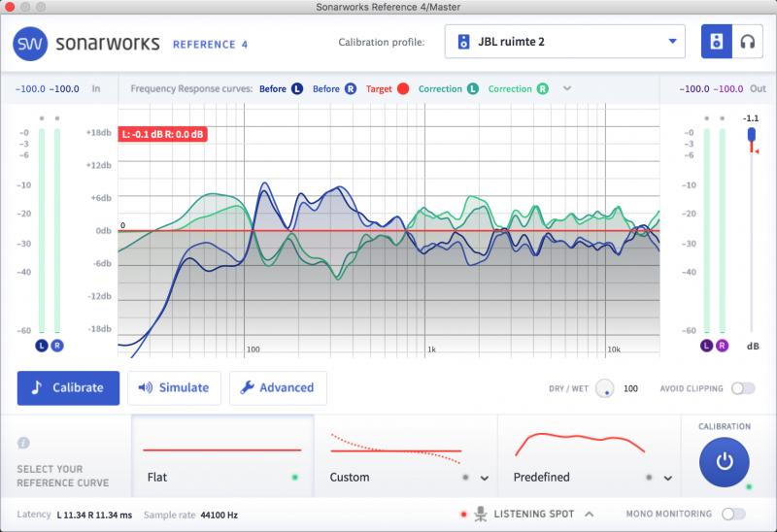Click speaker icon in calibration profile box
This screenshot has width=777, height=532.
click(463, 42)
